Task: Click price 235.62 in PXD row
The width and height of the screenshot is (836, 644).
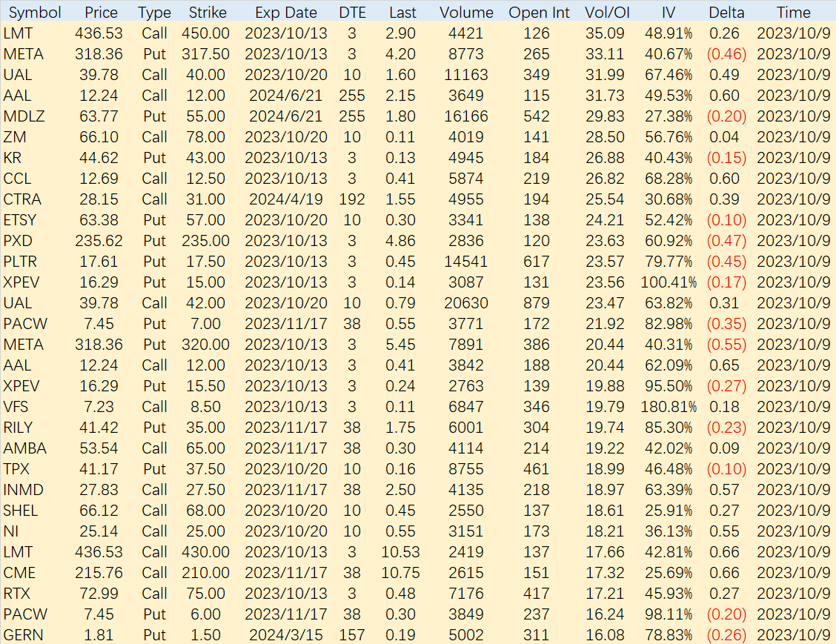Action: [99, 241]
